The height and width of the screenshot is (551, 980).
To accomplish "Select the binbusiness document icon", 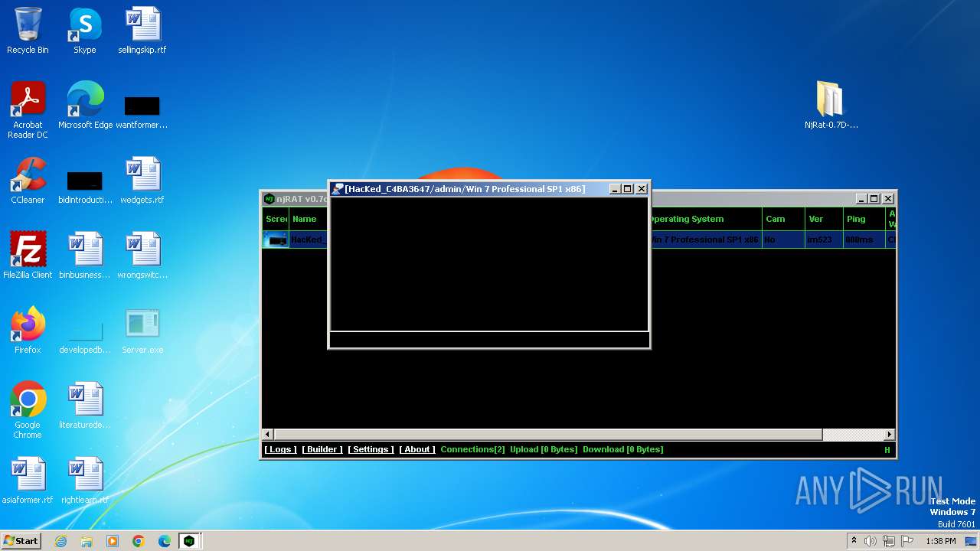I will tap(85, 256).
